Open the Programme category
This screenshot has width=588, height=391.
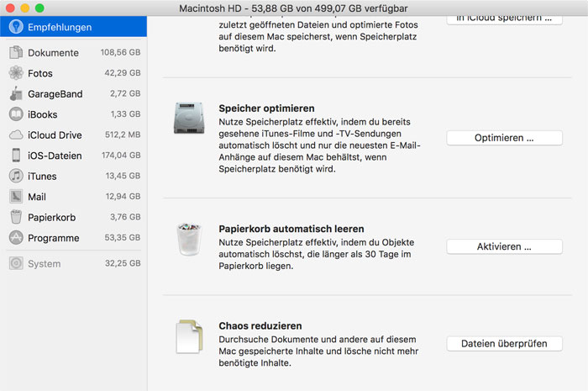point(74,237)
